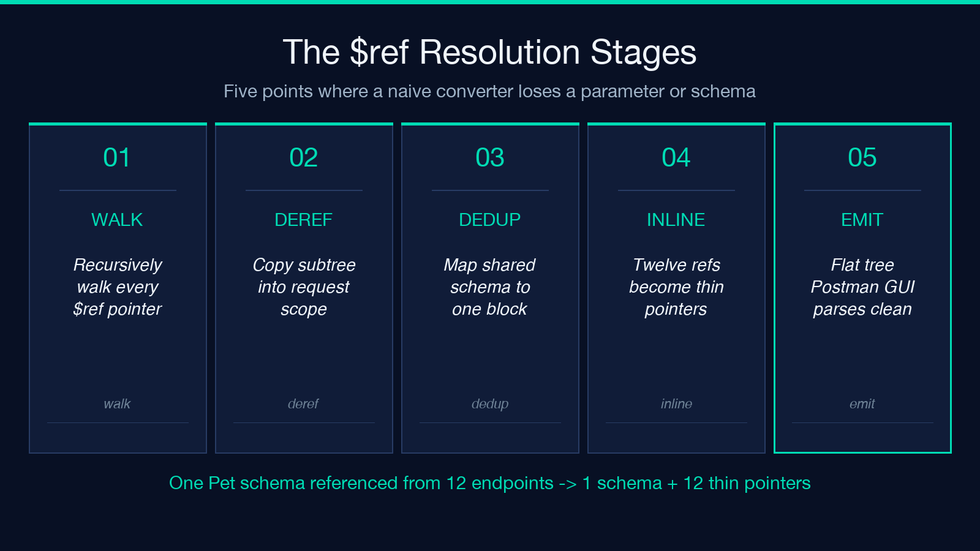Image resolution: width=980 pixels, height=551 pixels.
Task: Click the stage number 05
Action: tap(862, 158)
